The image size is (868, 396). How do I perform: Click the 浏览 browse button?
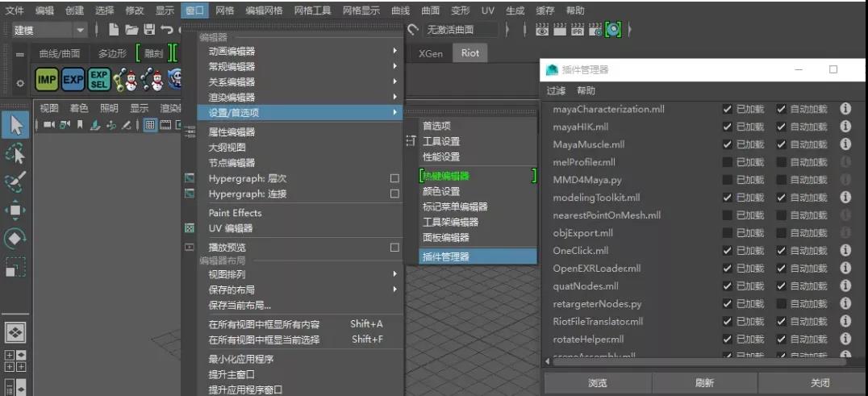(597, 383)
